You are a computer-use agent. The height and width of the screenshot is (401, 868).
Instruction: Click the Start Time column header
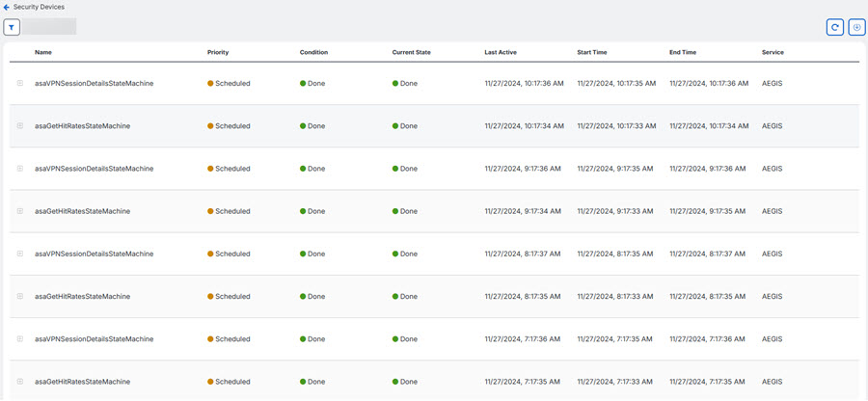pos(594,52)
